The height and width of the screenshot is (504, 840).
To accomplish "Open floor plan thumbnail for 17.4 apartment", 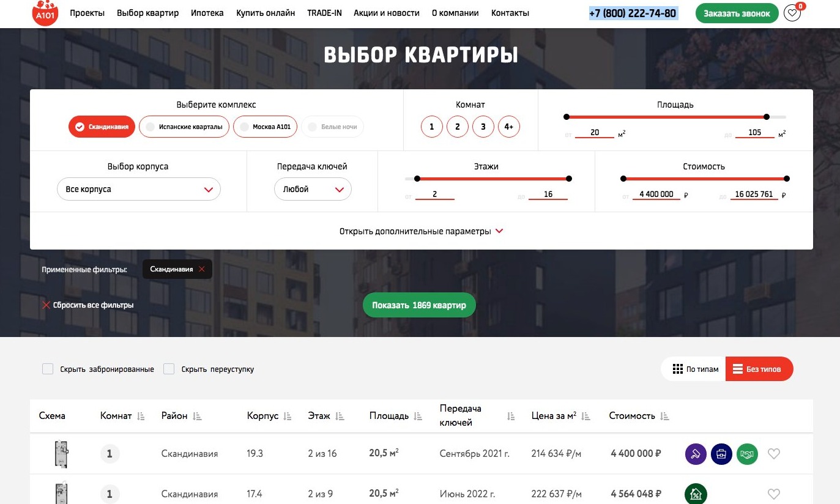I will (61, 493).
